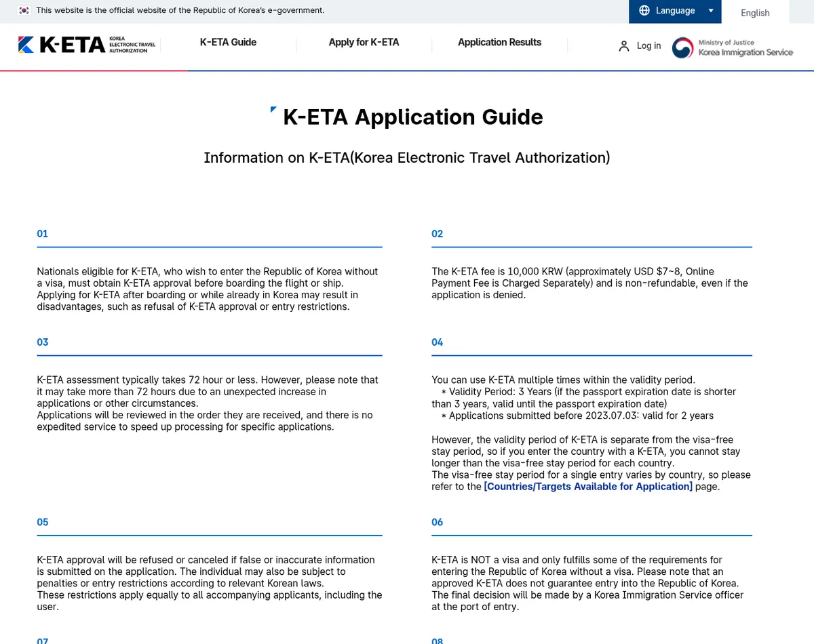Follow the Countries/Targets Available for Application link
814x644 pixels.
pos(588,487)
